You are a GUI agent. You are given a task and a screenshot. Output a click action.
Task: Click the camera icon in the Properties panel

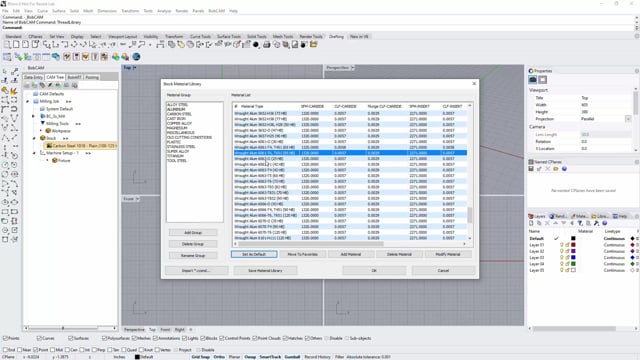533,80
